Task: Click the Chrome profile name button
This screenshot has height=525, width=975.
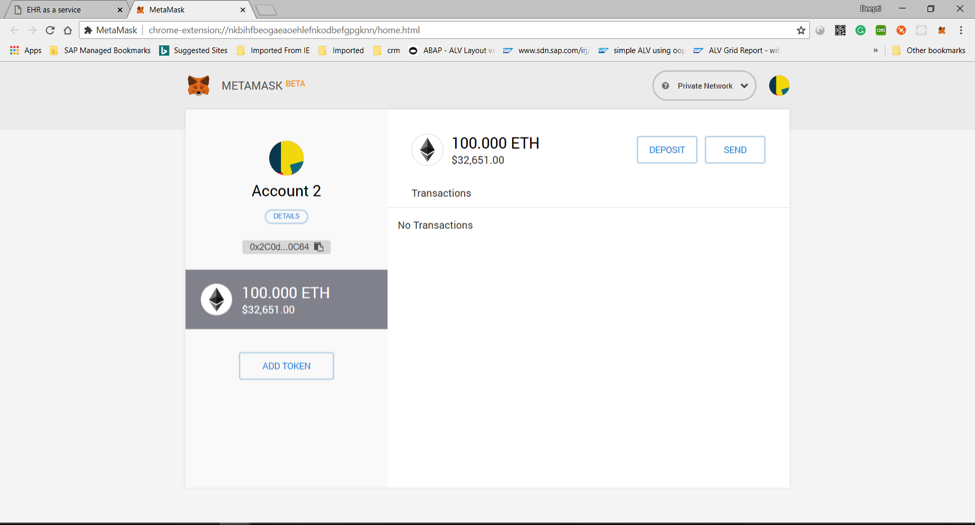Action: click(x=871, y=9)
